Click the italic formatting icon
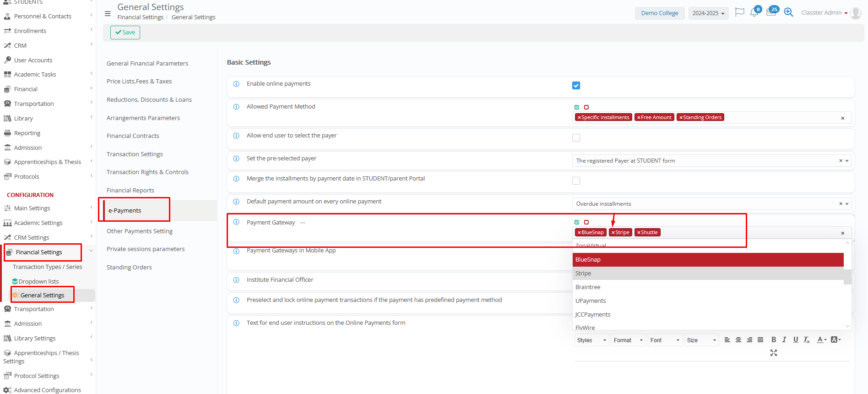The width and height of the screenshot is (868, 394). 784,340
